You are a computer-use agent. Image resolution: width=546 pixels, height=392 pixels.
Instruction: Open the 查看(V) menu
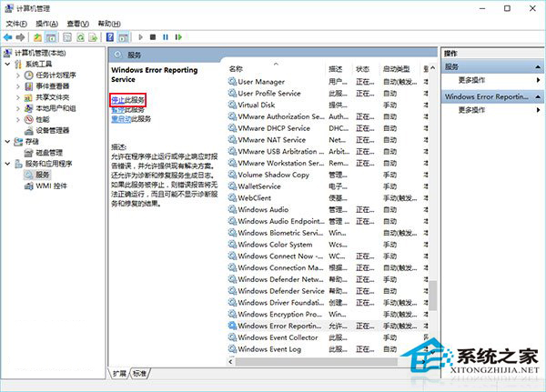77,24
